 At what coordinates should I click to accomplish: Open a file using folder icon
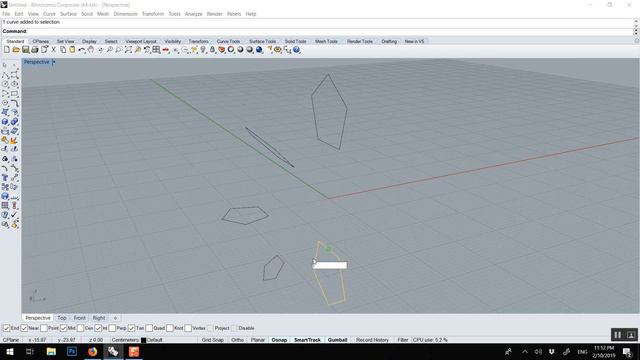(16, 50)
